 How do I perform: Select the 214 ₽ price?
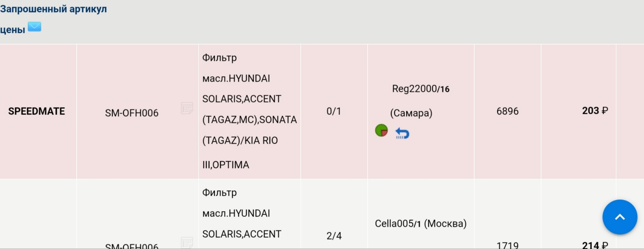pyautogui.click(x=595, y=245)
